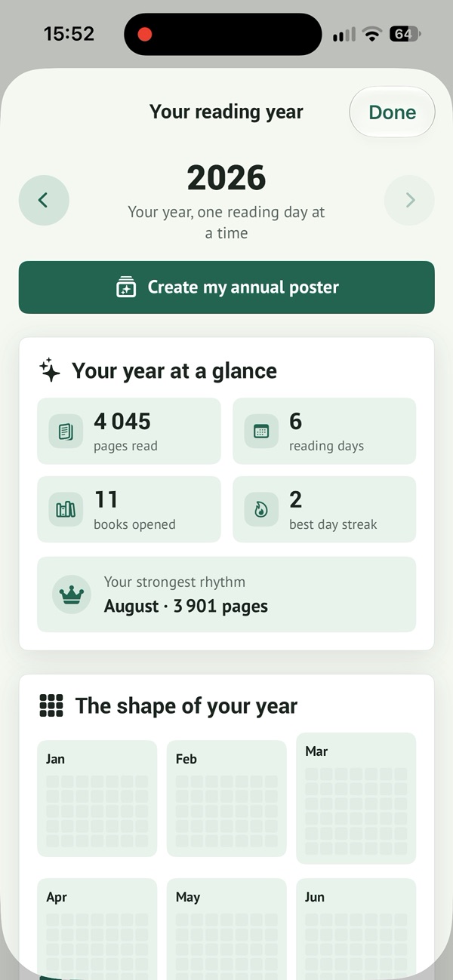The height and width of the screenshot is (980, 453).
Task: Go to next year with right chevron
Action: (x=410, y=200)
